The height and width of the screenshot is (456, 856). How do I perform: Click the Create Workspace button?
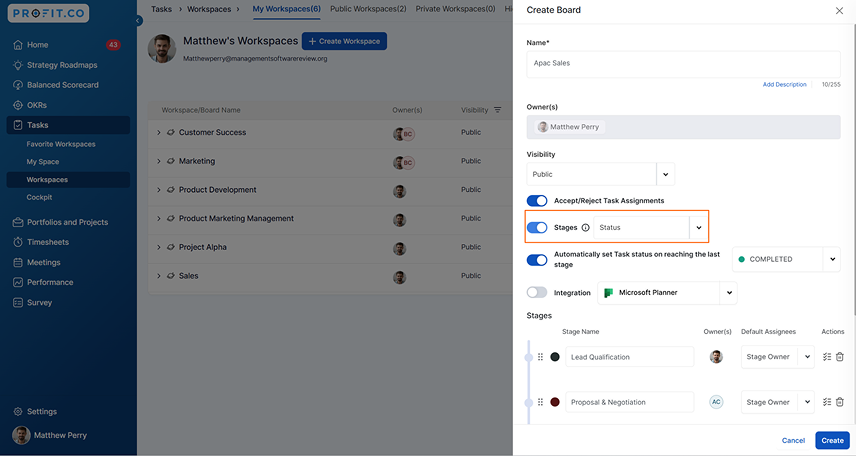click(344, 41)
